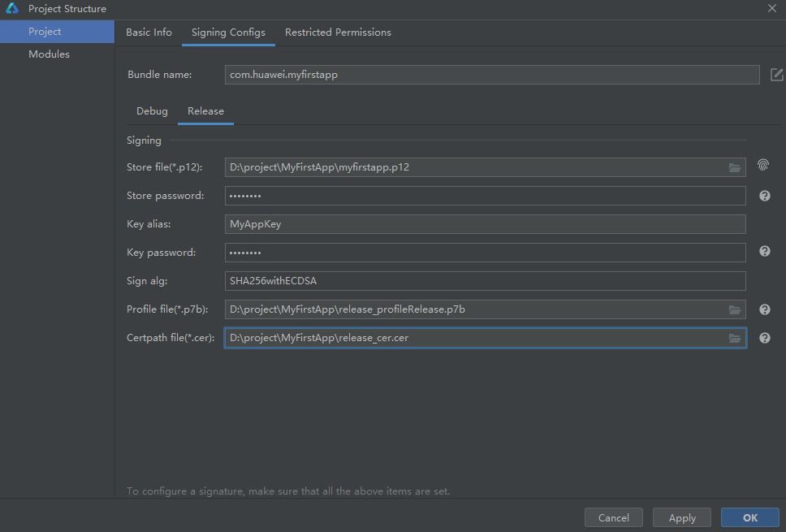Confirm with the OK button
The height and width of the screenshot is (532, 786).
pos(749,518)
